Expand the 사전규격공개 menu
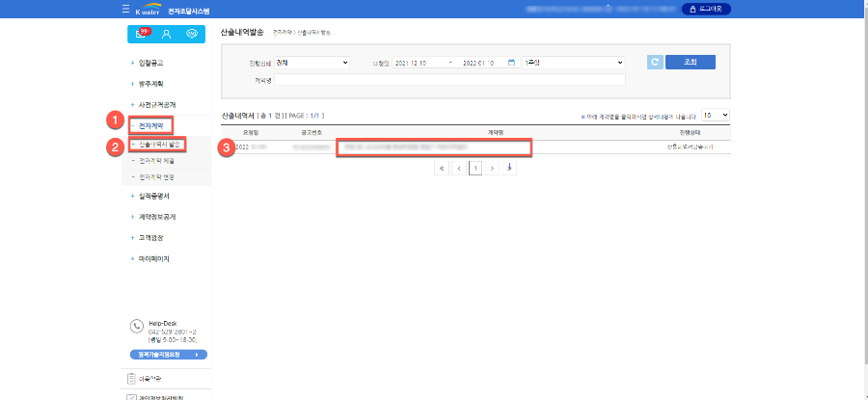Screen dimensions: 868x400 click(157, 104)
